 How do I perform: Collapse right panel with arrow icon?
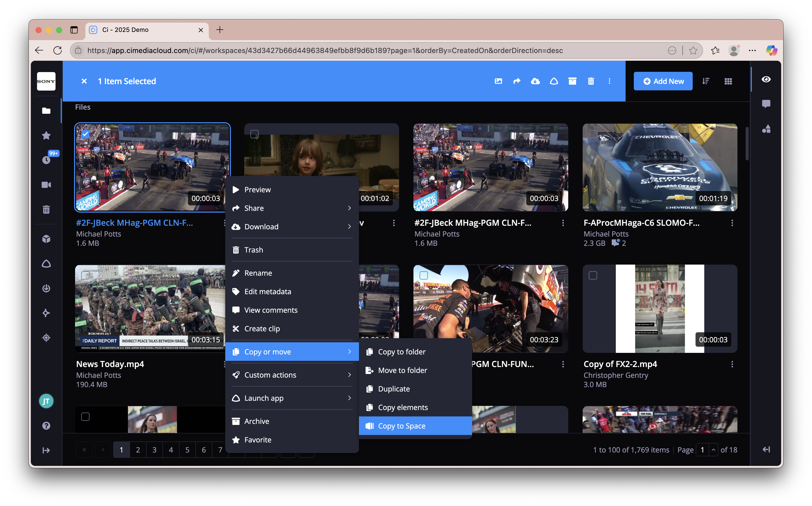tap(766, 449)
